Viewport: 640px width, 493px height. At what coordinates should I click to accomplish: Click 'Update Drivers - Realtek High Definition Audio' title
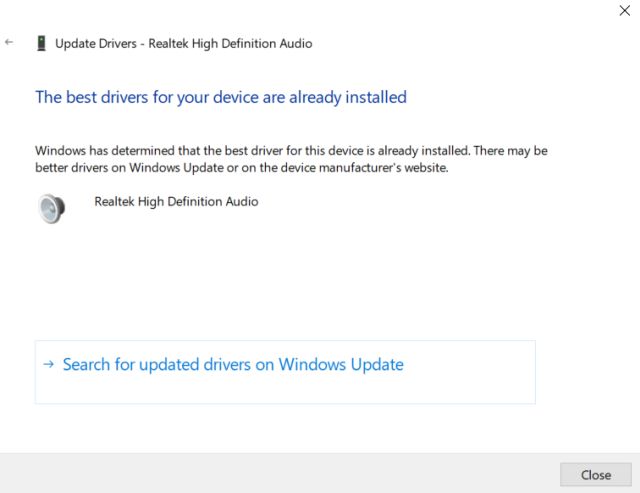click(x=184, y=44)
